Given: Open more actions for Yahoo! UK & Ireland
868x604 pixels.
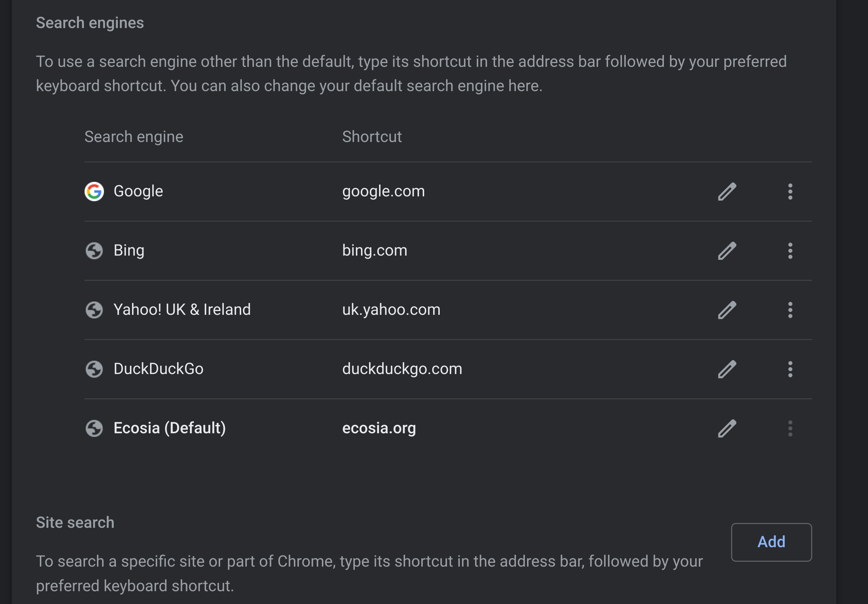Looking at the screenshot, I should pyautogui.click(x=790, y=310).
